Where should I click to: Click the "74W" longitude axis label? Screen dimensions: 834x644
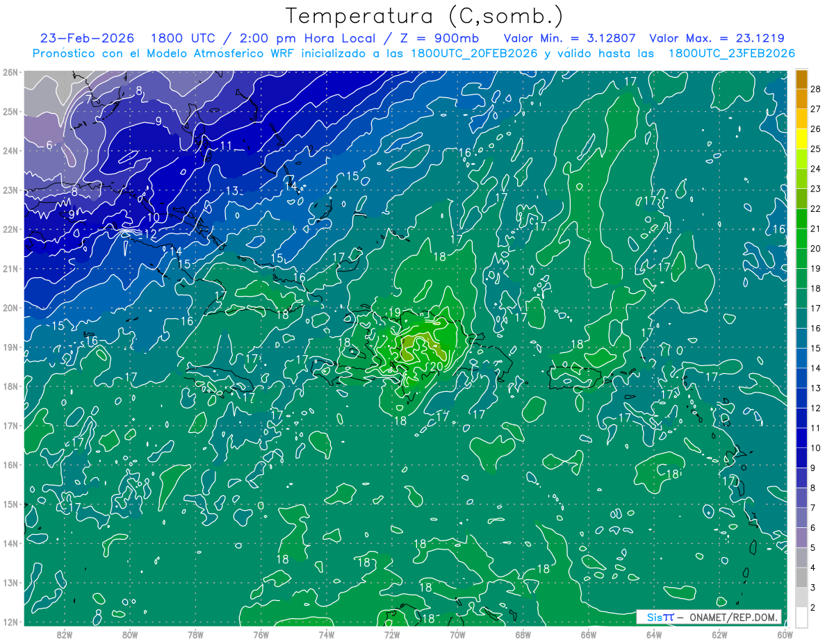pos(327,634)
